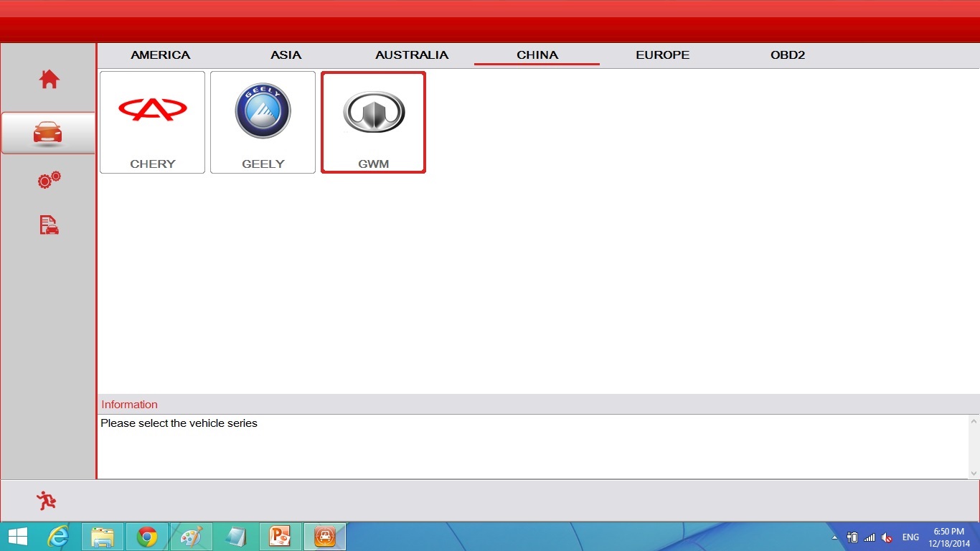Viewport: 980px width, 551px height.
Task: Open Paint from the taskbar
Action: [x=192, y=536]
